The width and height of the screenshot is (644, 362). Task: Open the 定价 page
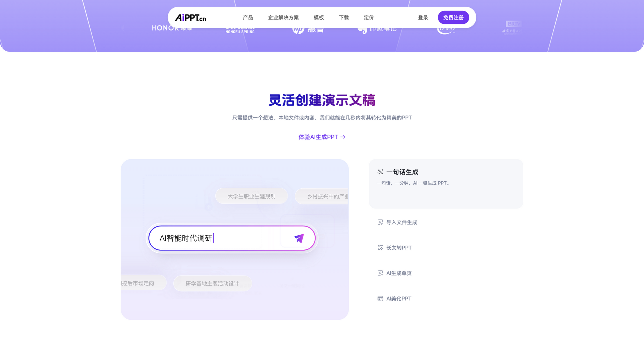point(369,17)
